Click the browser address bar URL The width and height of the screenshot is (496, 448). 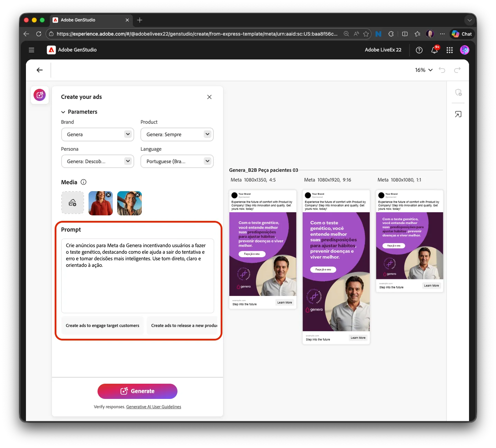click(x=197, y=34)
